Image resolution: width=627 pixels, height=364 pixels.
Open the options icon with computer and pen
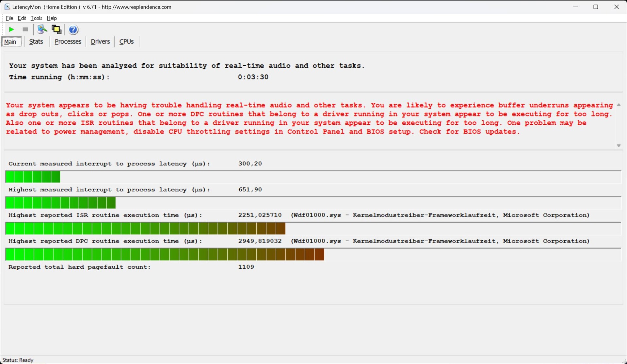click(42, 29)
